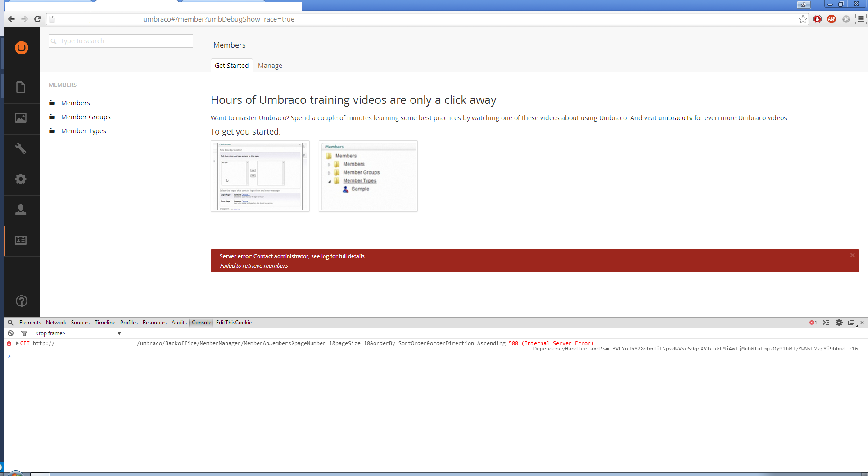Undock DevTools into separate window
Screen dimensions: 868x476
pyautogui.click(x=852, y=323)
